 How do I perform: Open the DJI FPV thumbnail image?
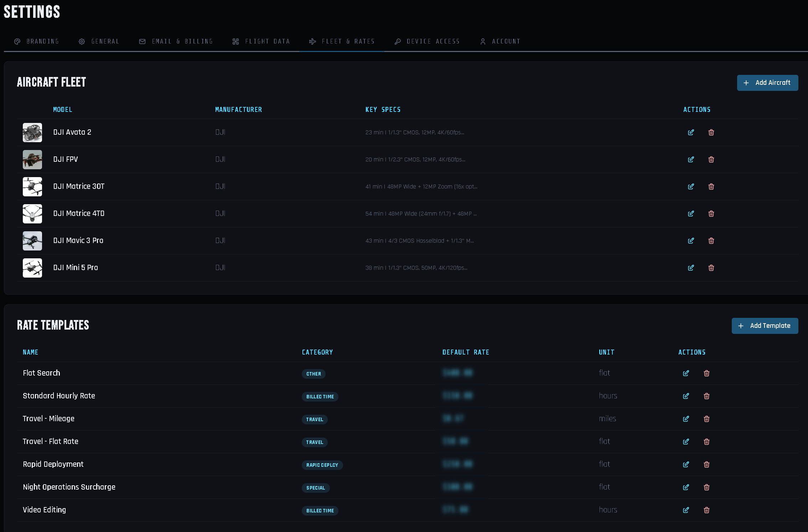point(32,159)
